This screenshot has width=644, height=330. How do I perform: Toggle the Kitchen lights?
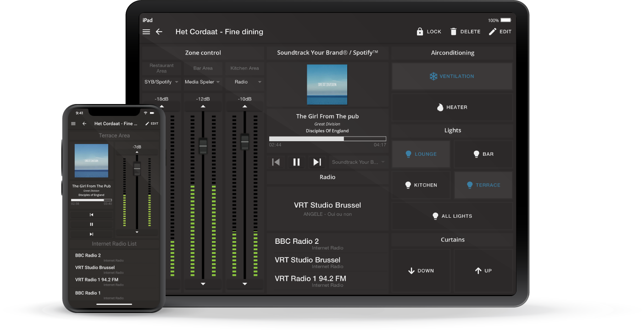coord(421,185)
